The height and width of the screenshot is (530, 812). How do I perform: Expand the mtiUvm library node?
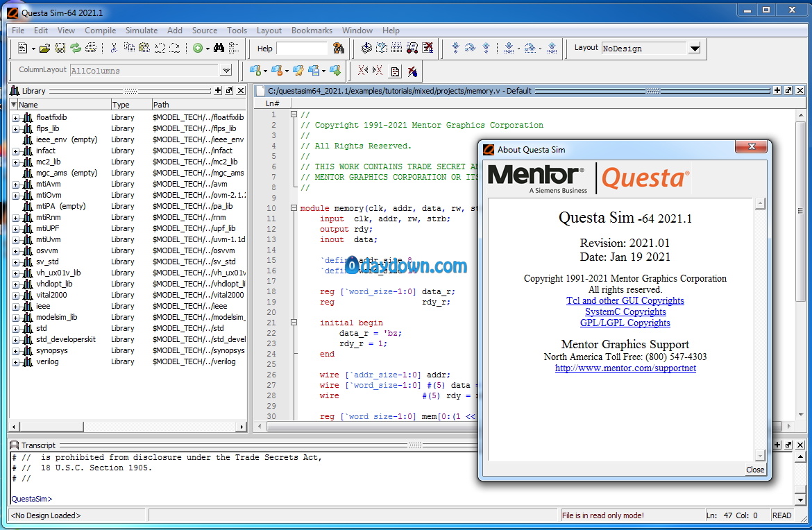point(15,240)
